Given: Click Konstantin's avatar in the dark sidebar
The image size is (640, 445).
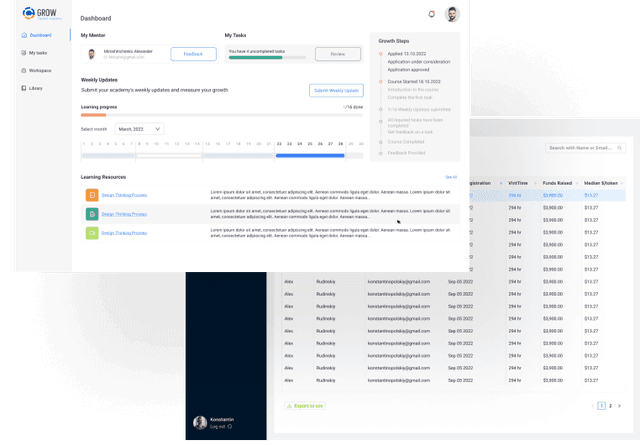Looking at the screenshot, I should click(200, 422).
